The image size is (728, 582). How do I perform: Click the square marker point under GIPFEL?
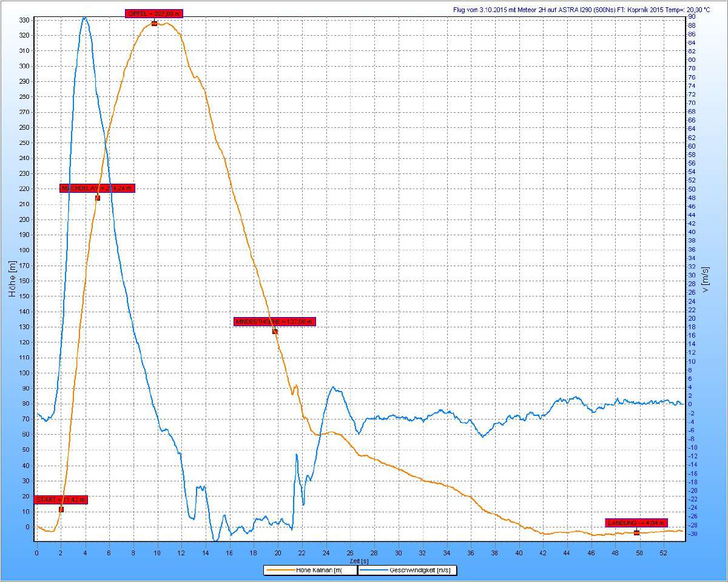tap(154, 24)
